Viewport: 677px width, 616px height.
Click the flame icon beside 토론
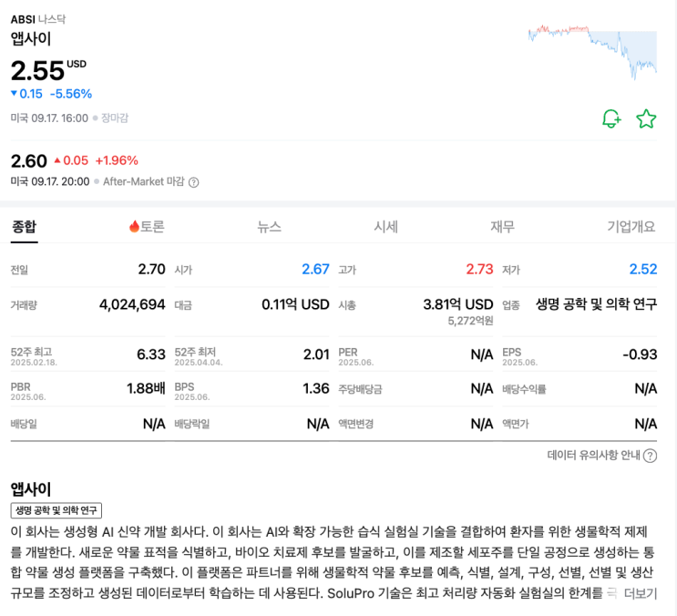coord(134,226)
